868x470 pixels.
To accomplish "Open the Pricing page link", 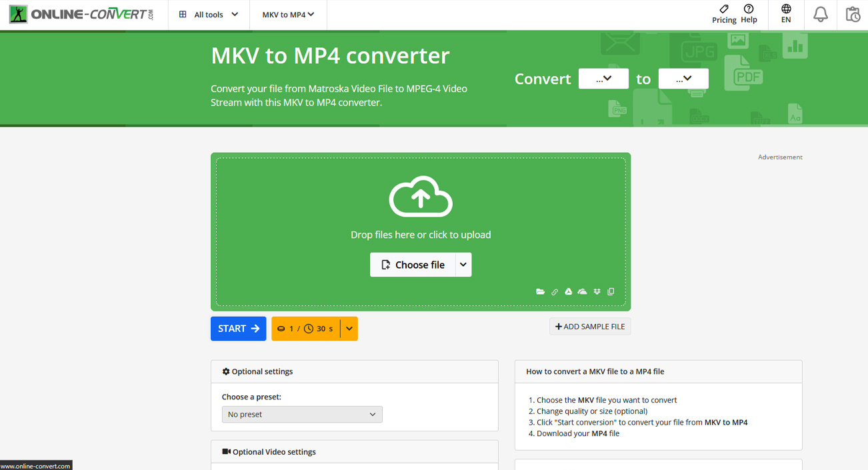I will pyautogui.click(x=724, y=14).
